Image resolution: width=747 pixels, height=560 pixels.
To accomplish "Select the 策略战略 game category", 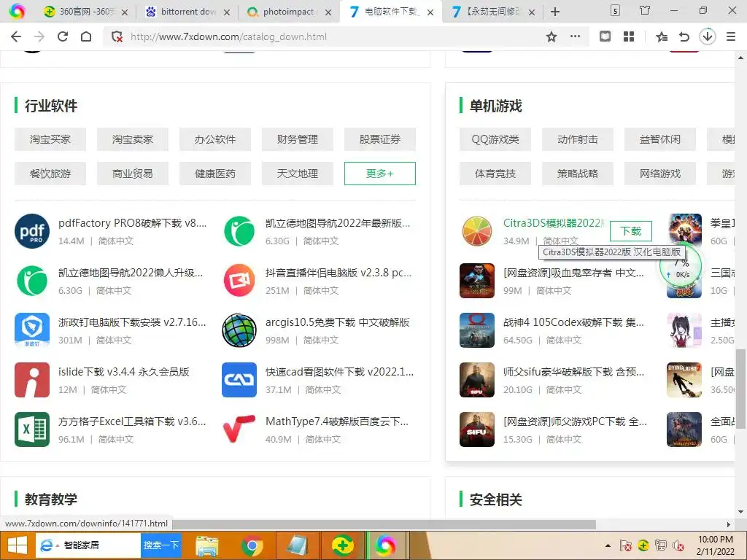I will tap(578, 174).
